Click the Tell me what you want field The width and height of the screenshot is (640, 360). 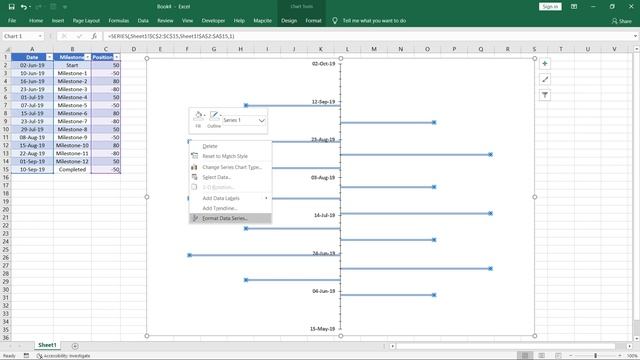coord(374,20)
